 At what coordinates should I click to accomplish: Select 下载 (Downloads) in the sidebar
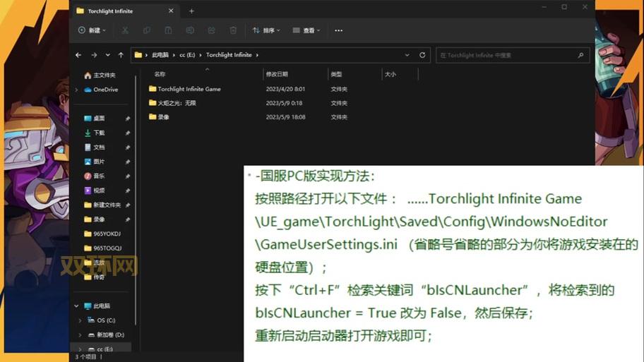pos(99,133)
